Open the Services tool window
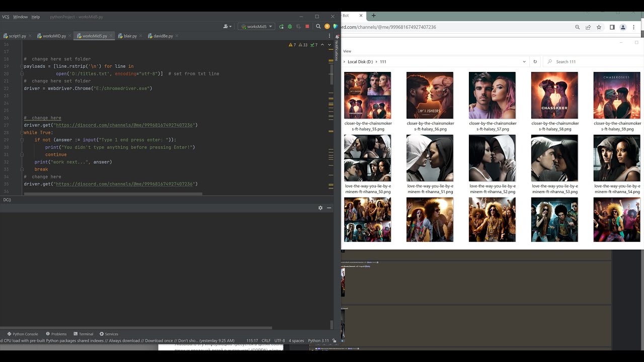This screenshot has height=362, width=644. (x=109, y=334)
